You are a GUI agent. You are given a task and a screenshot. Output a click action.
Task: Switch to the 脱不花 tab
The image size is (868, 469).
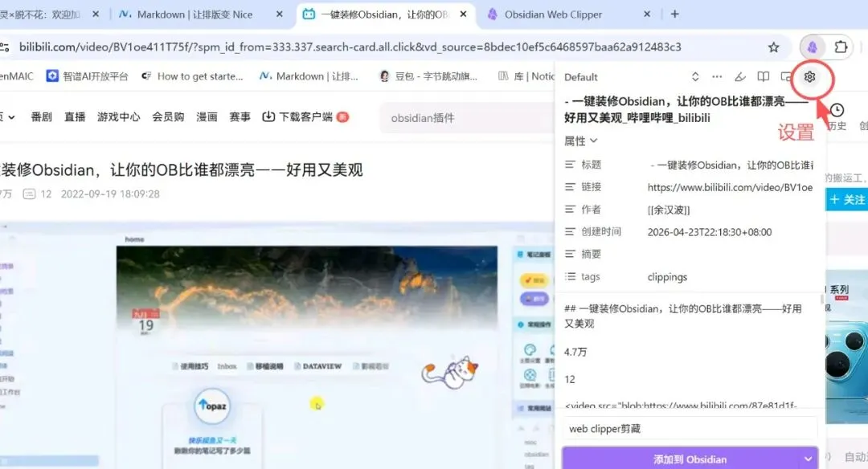pyautogui.click(x=40, y=14)
